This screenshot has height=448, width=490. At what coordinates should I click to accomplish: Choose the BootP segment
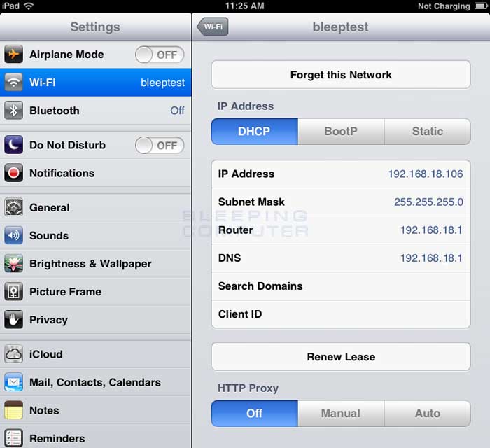point(341,131)
